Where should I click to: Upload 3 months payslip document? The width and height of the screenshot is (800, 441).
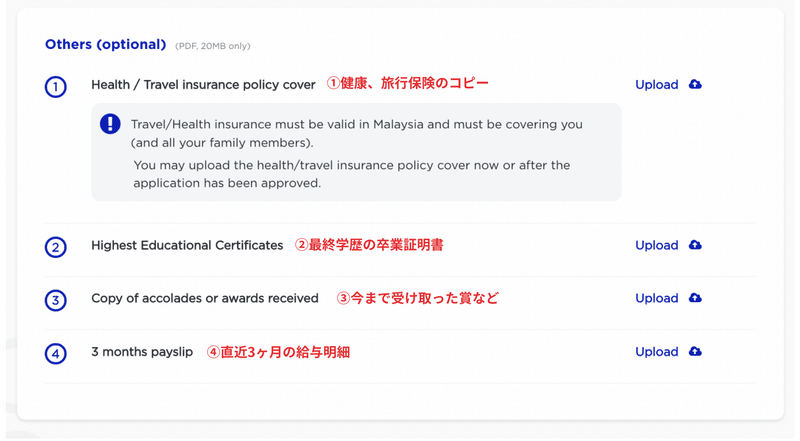pos(657,352)
